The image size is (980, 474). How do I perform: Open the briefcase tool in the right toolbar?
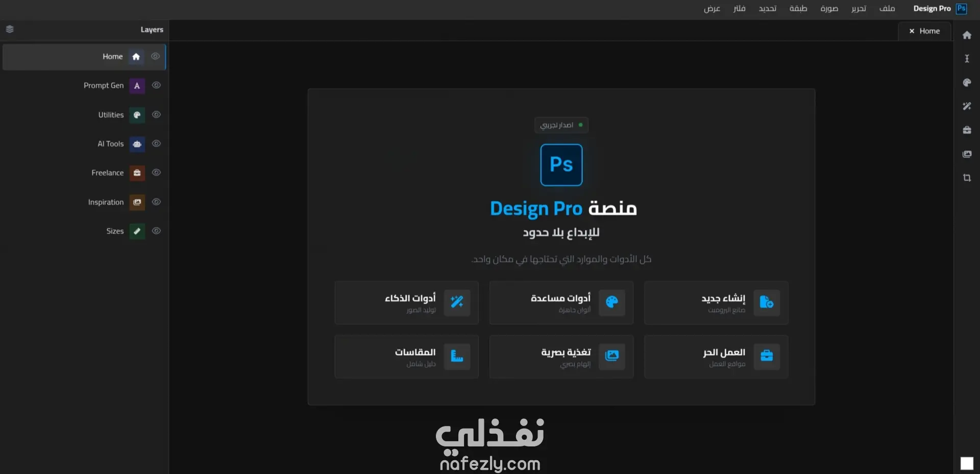[967, 130]
